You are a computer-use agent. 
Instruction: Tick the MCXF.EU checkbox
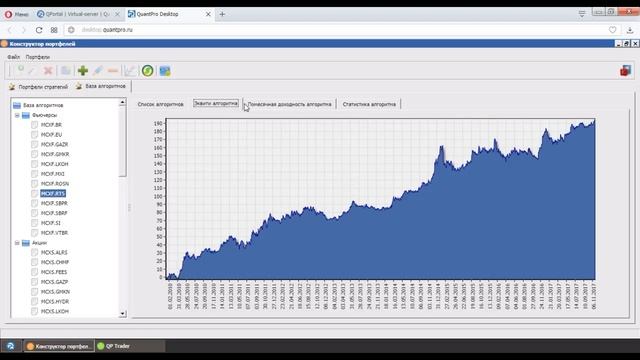tap(34, 135)
